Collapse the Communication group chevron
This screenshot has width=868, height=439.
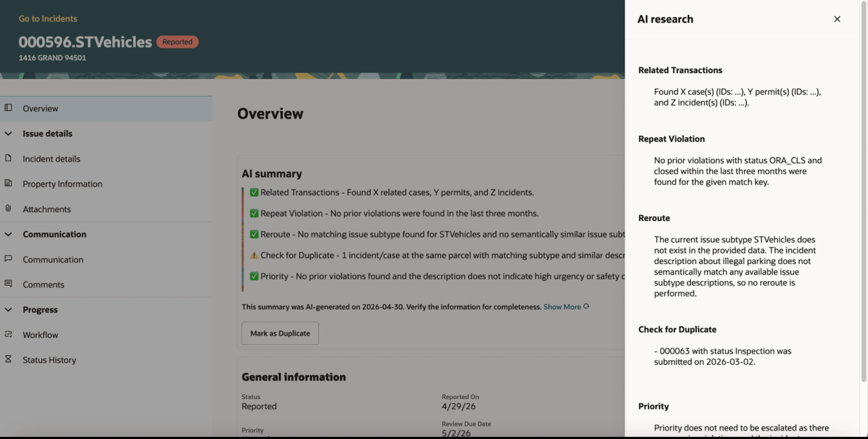tap(8, 234)
